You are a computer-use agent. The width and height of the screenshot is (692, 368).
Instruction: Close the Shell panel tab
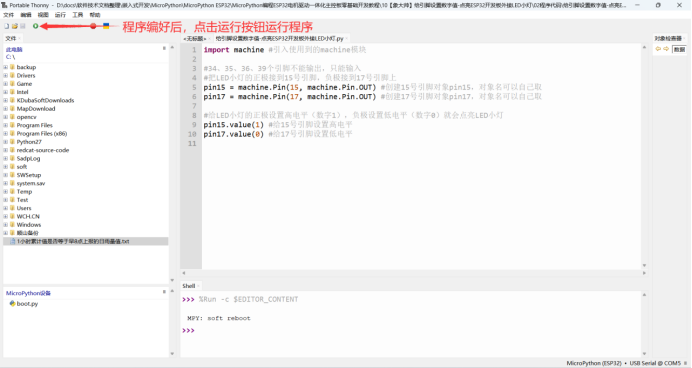tap(198, 286)
